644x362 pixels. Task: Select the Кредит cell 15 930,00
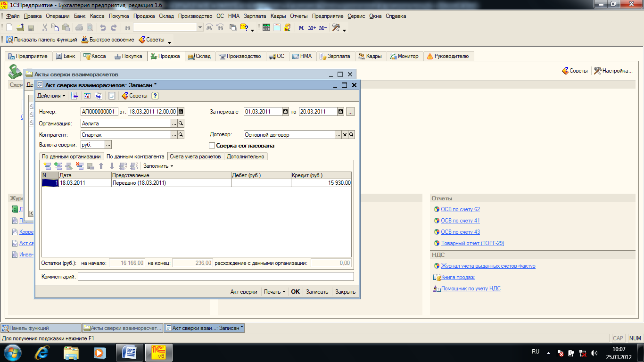321,183
